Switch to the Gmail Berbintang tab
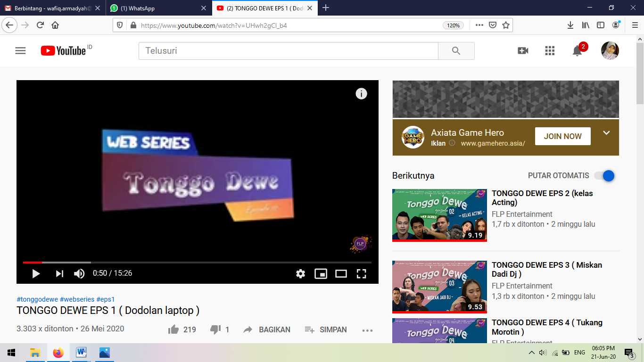This screenshot has width=644, height=362. 53,8
